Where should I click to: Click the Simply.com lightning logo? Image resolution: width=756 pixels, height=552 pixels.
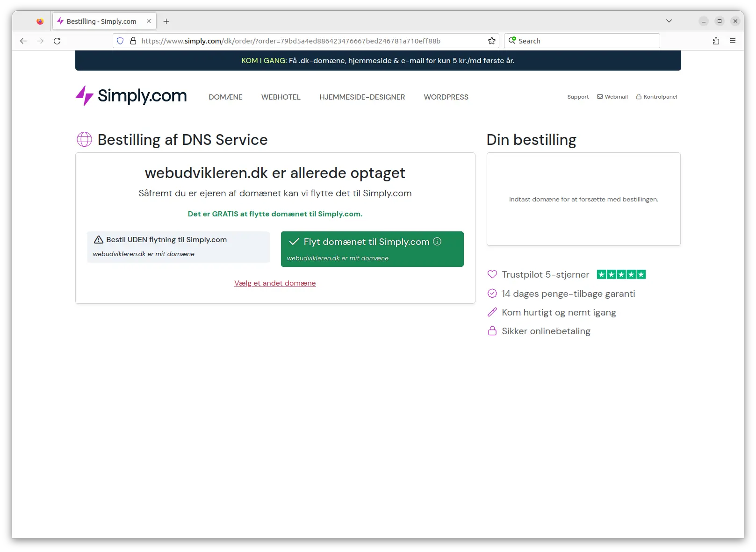[x=85, y=96]
